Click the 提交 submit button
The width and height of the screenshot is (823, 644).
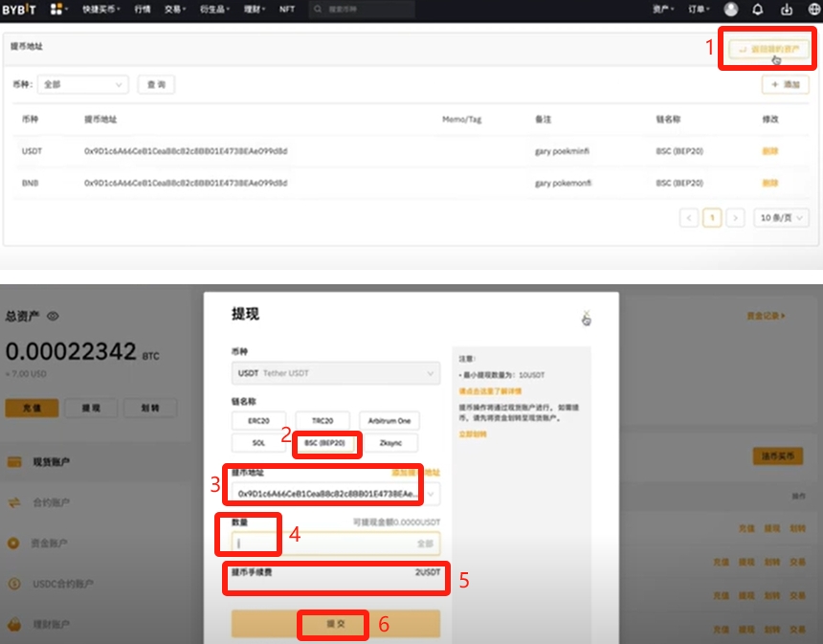[x=335, y=624]
